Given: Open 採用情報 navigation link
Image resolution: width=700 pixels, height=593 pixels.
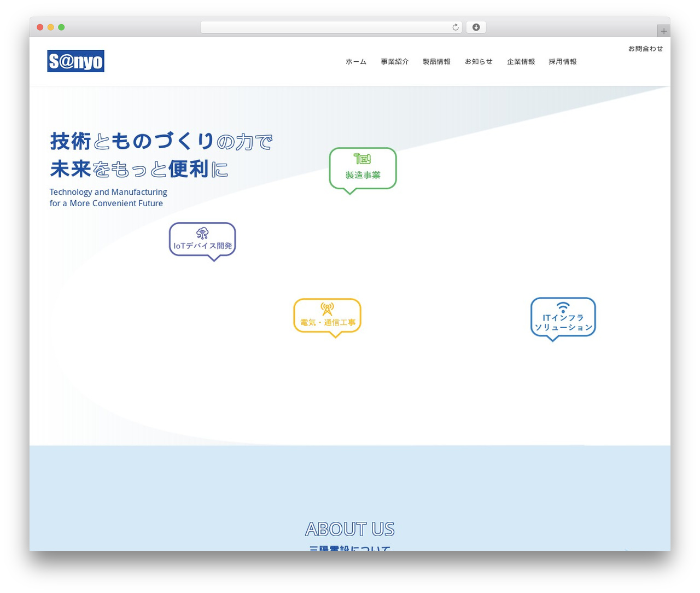Looking at the screenshot, I should tap(563, 62).
